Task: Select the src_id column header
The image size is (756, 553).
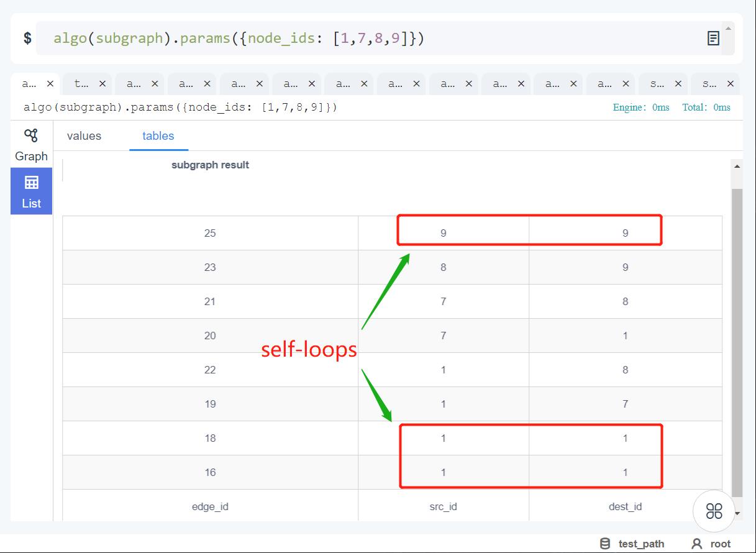Action: 443,506
